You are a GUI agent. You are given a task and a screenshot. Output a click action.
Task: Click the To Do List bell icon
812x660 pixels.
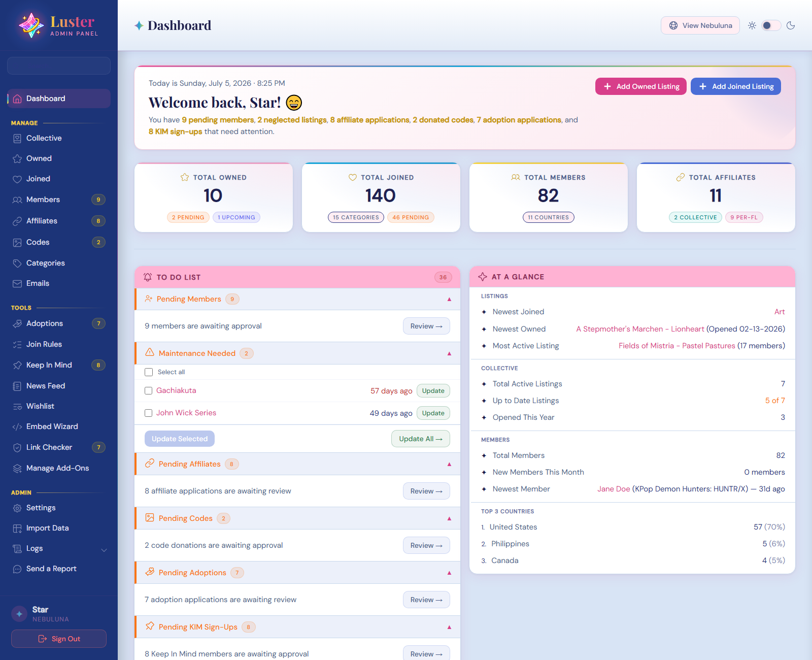(148, 277)
